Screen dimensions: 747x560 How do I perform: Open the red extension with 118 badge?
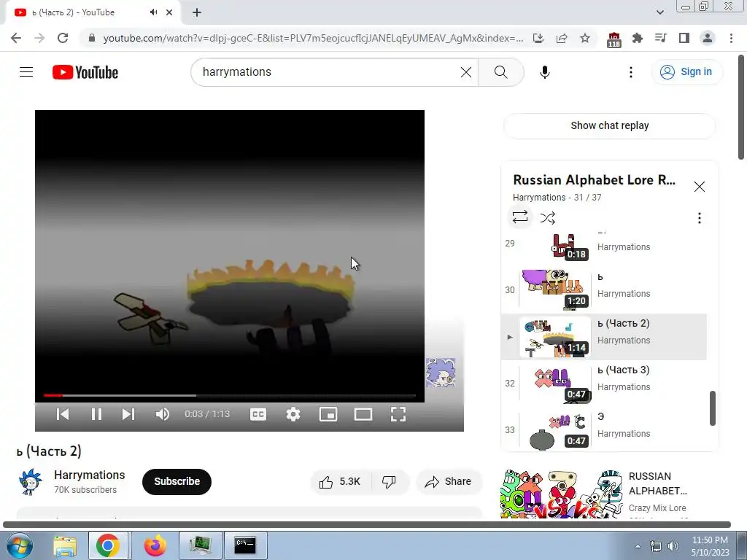tap(614, 39)
